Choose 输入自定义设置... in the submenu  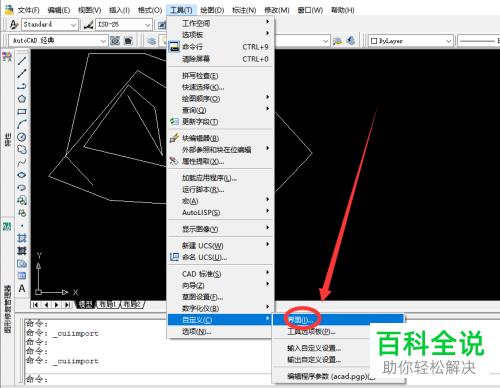click(x=338, y=348)
